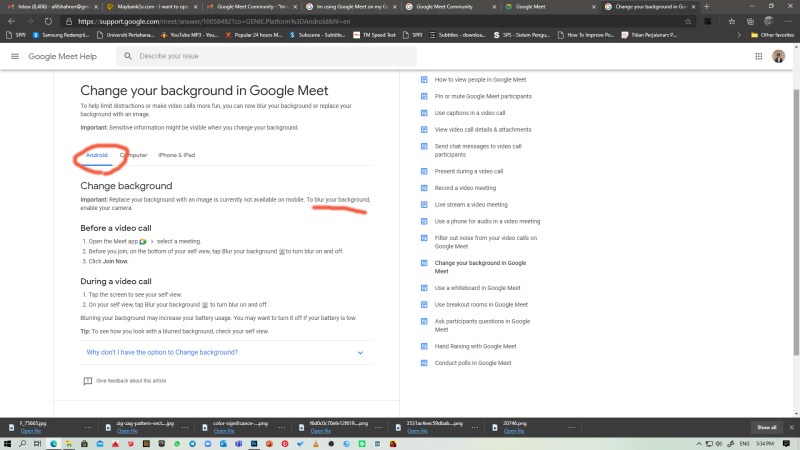This screenshot has width=800, height=450.
Task: Click the article icon beside Live stream a video meeting
Action: tap(424, 205)
